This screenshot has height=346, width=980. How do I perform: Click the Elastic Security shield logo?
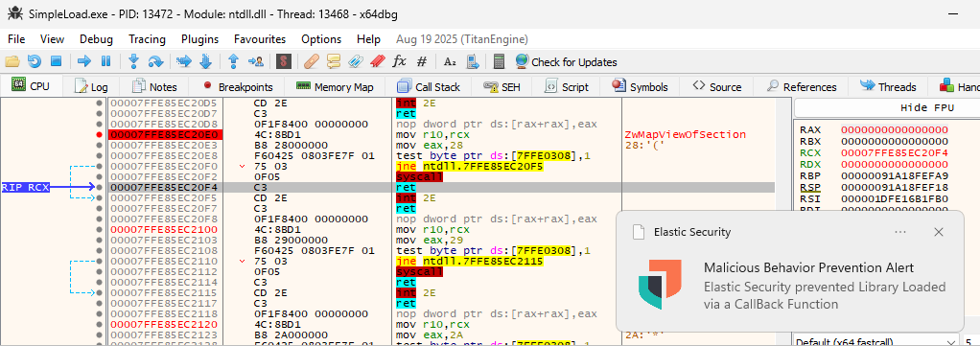pos(660,284)
